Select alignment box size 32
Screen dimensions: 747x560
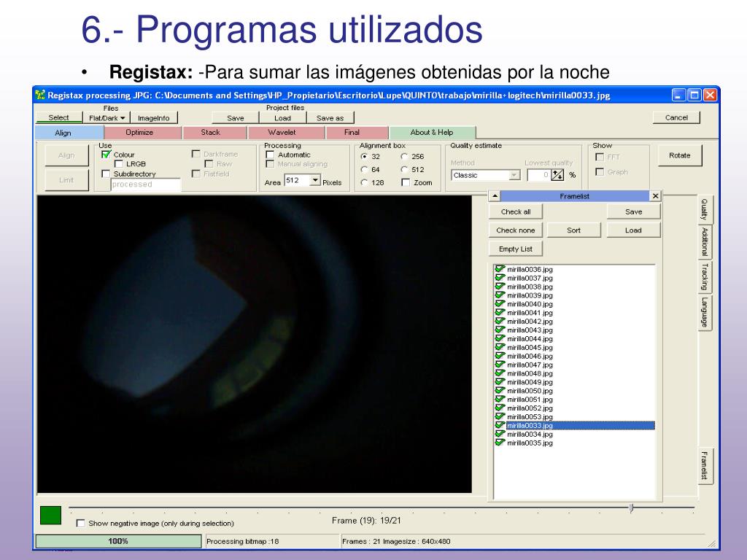(365, 156)
